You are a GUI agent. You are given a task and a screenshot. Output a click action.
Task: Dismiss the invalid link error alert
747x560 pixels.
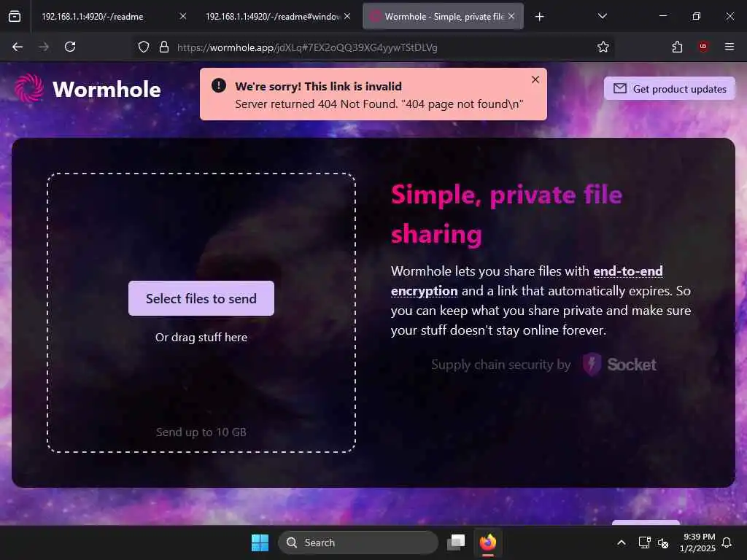click(535, 79)
